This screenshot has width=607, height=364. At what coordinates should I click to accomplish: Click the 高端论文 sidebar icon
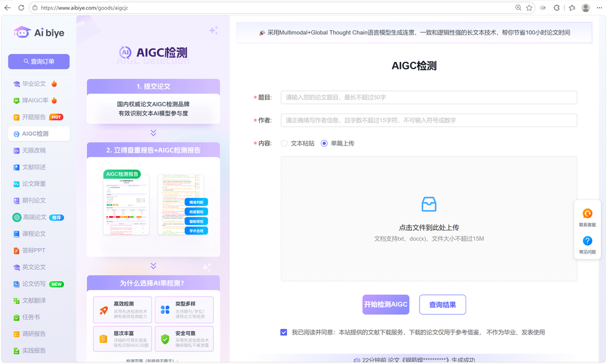pos(16,217)
